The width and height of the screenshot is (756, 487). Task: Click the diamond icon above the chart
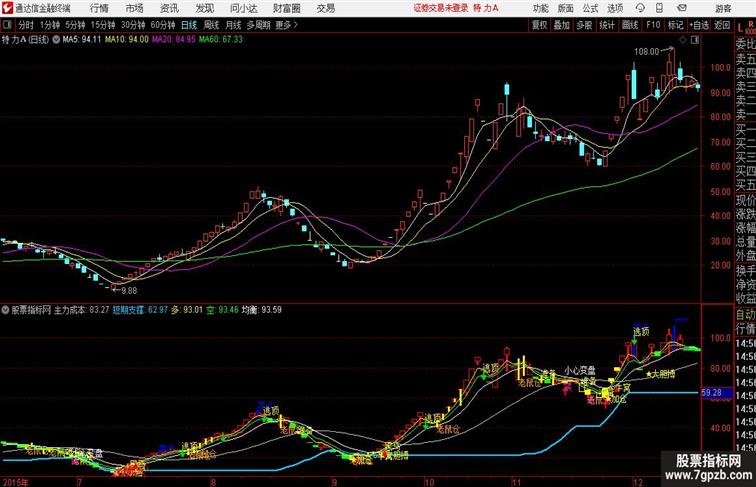click(x=683, y=40)
